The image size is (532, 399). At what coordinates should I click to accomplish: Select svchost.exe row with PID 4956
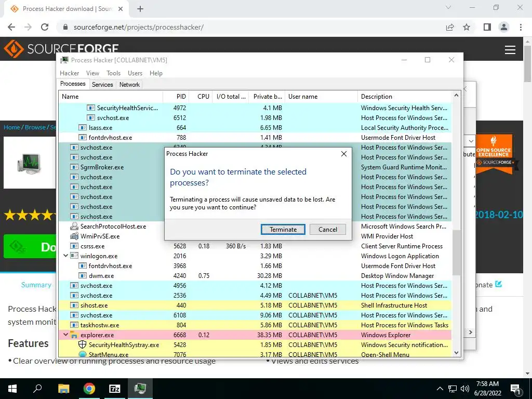pyautogui.click(x=255, y=285)
